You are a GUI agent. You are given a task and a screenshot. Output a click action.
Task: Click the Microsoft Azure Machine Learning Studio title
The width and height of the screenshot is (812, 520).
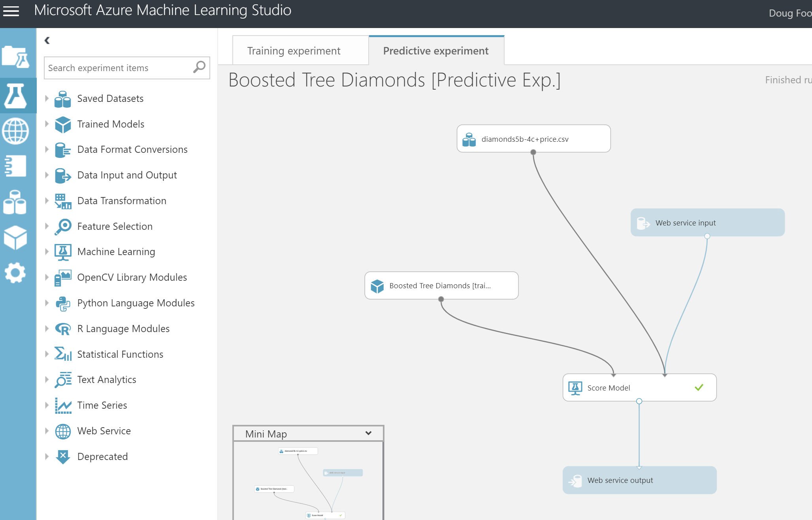(x=163, y=10)
